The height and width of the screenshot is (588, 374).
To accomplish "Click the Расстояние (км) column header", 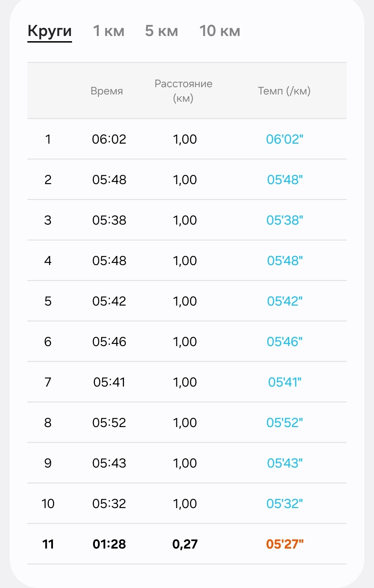I will tap(183, 91).
